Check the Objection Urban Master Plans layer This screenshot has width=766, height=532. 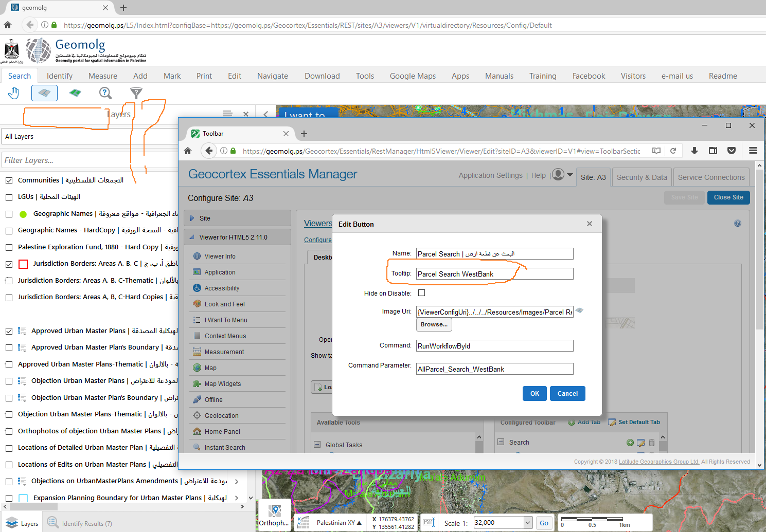(x=9, y=381)
